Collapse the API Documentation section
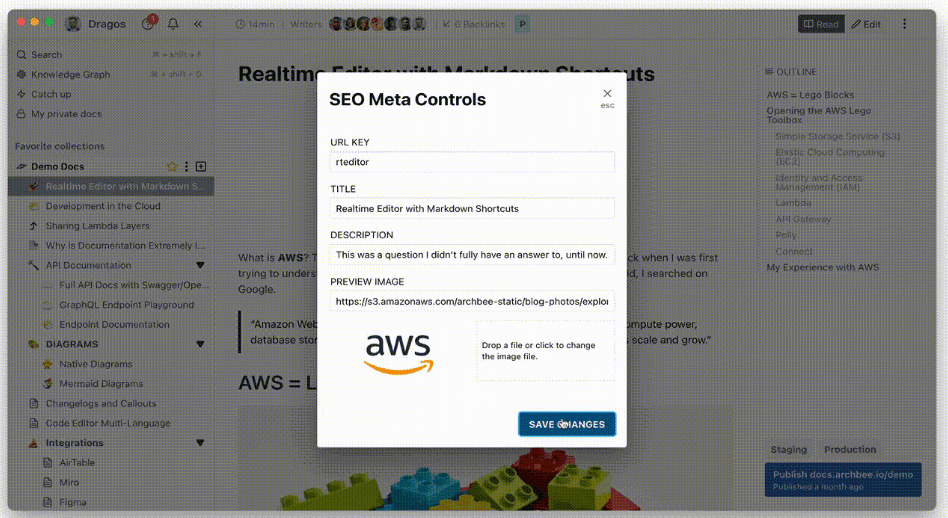This screenshot has width=948, height=518. click(200, 265)
